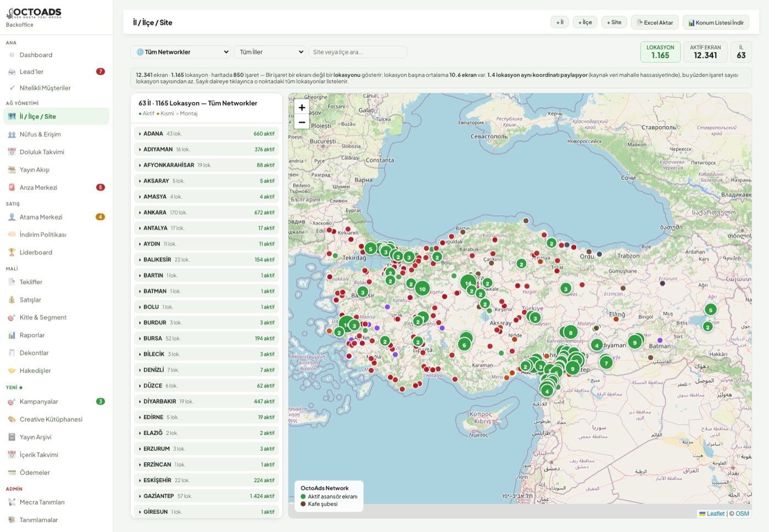The image size is (769, 532).
Task: Open Raporlar from the sidebar
Action: click(57, 335)
